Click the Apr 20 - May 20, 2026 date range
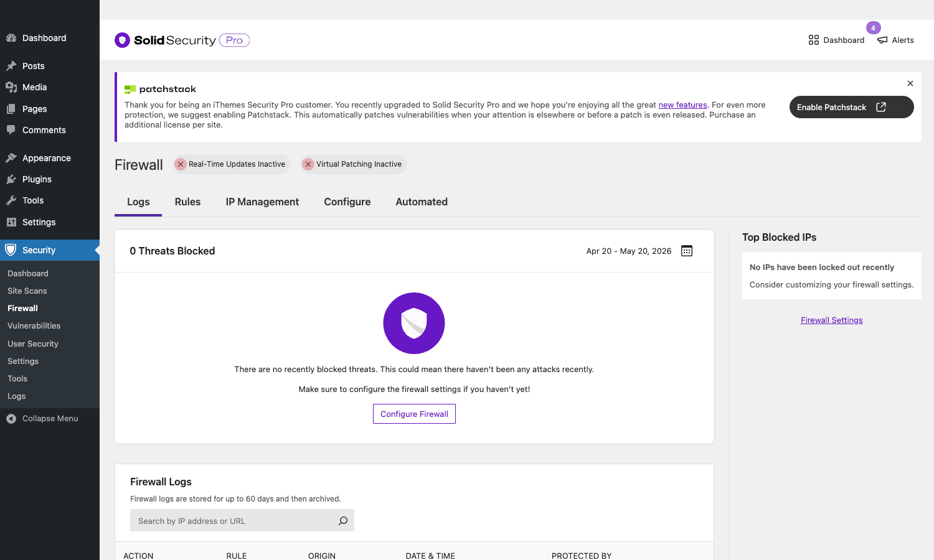 (x=629, y=251)
